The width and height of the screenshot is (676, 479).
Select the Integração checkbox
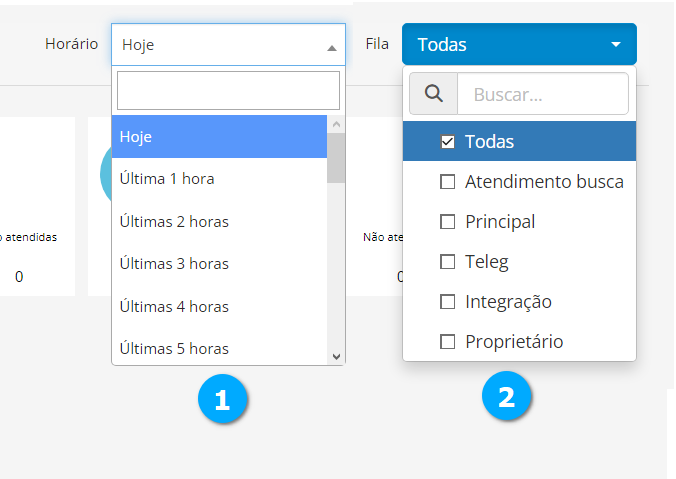point(448,302)
